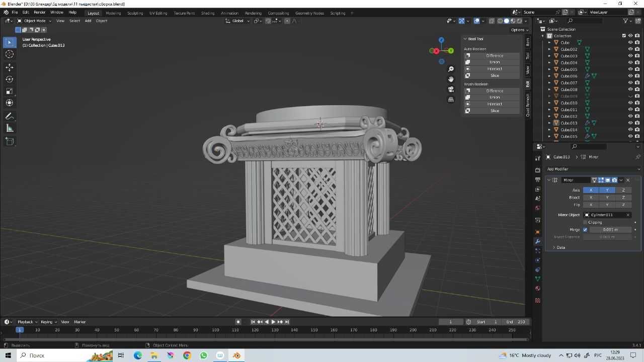Open the Global orientation dropdown
Viewport: 644px width, 362px height.
coord(237,21)
